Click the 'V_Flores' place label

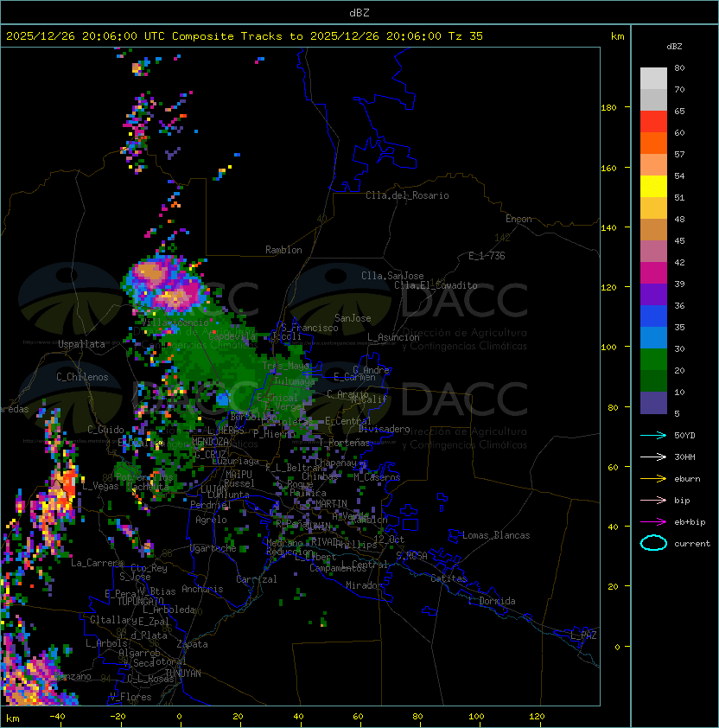130,698
